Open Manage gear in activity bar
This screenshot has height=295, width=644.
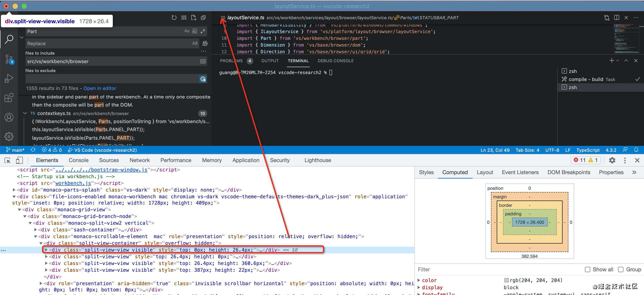pos(9,137)
